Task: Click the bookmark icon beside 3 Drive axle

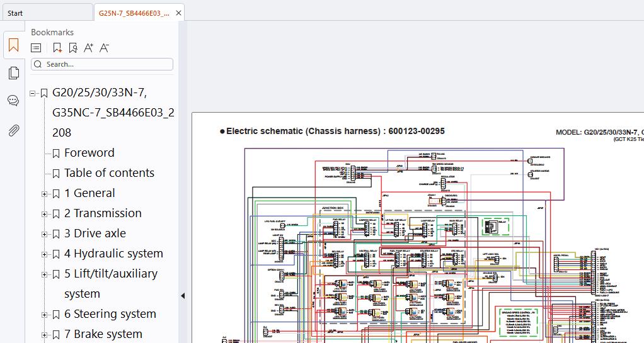Action: point(56,234)
